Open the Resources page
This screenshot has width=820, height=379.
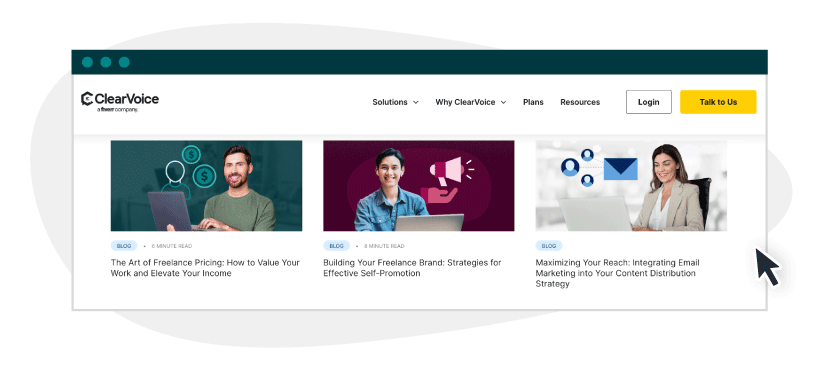click(x=580, y=102)
